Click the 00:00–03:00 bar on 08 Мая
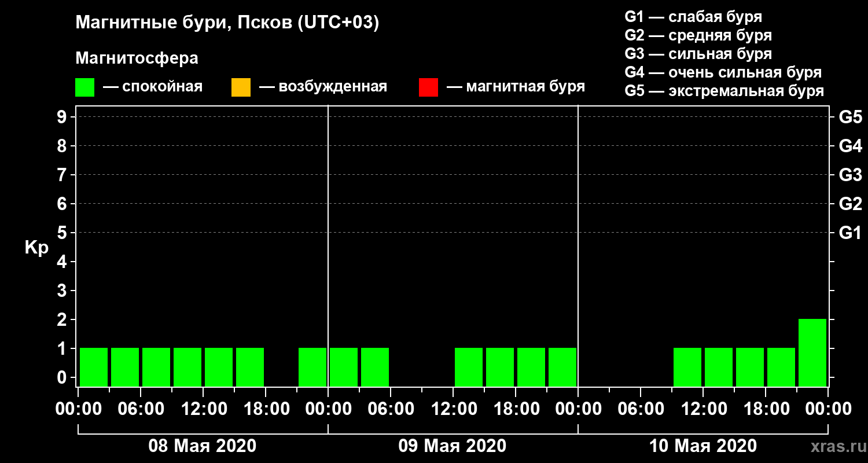The width and height of the screenshot is (868, 463). tap(94, 367)
